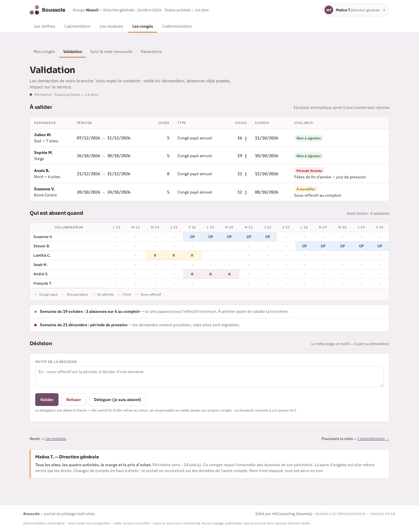Image resolution: width=419 pixels, height=532 pixels.
Task: Click collaborator Issak M. in absence grid
Action: [40, 265]
